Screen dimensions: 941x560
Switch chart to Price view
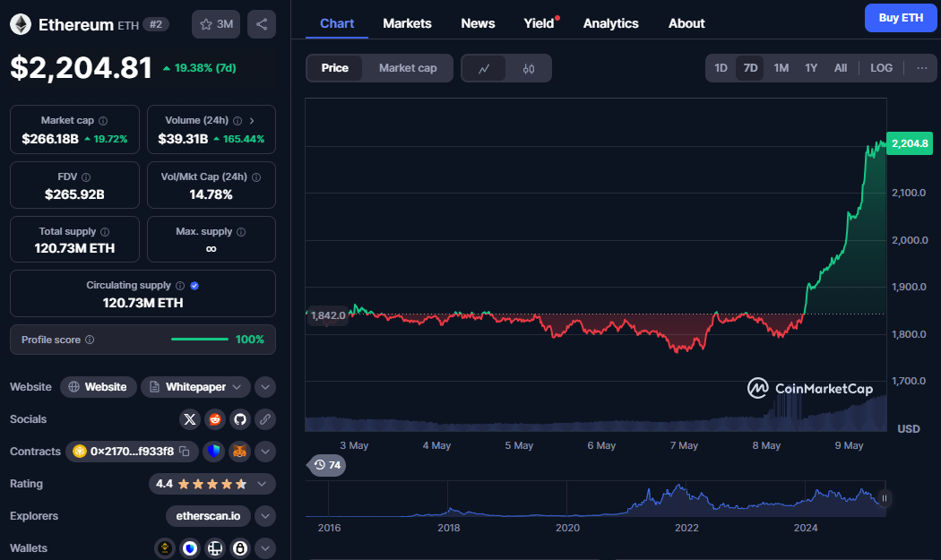(x=335, y=68)
